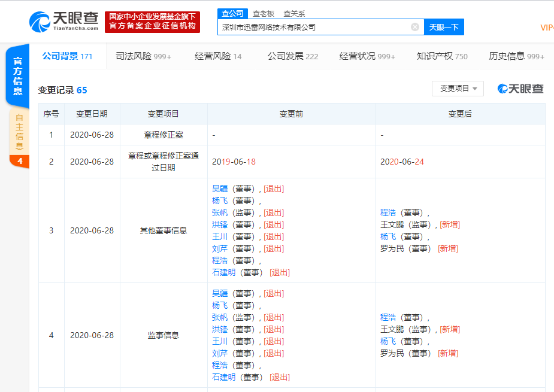Expand the 变更项目 filter dropdown

coord(458,89)
